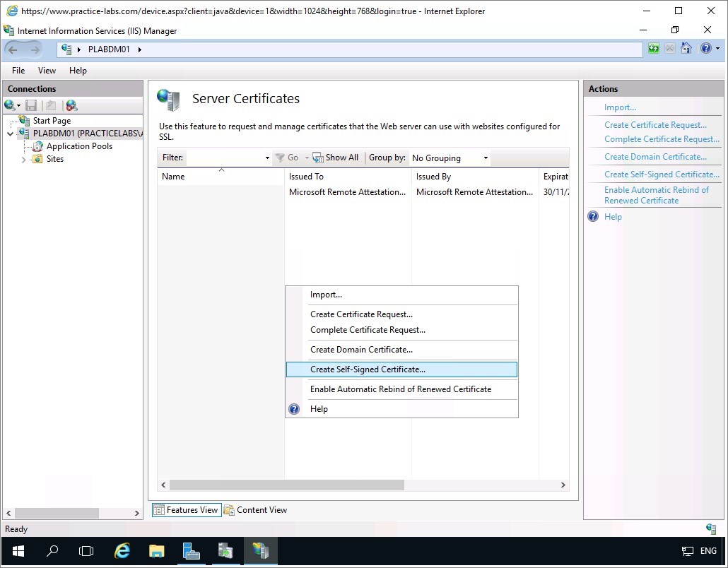Click the blue Help question mark in toolbar
This screenshot has width=728, height=568.
705,49
